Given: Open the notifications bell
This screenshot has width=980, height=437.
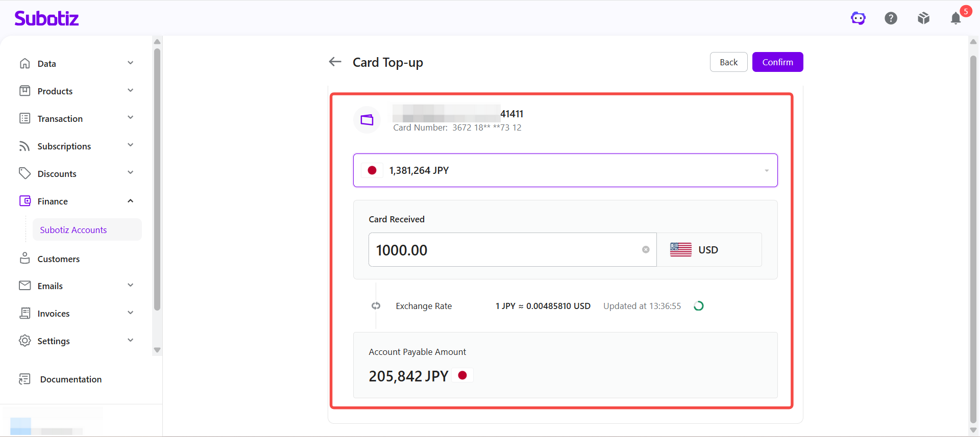Looking at the screenshot, I should (956, 18).
